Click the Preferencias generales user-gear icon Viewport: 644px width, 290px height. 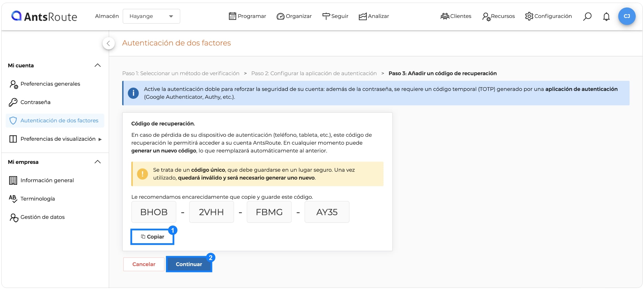point(14,84)
